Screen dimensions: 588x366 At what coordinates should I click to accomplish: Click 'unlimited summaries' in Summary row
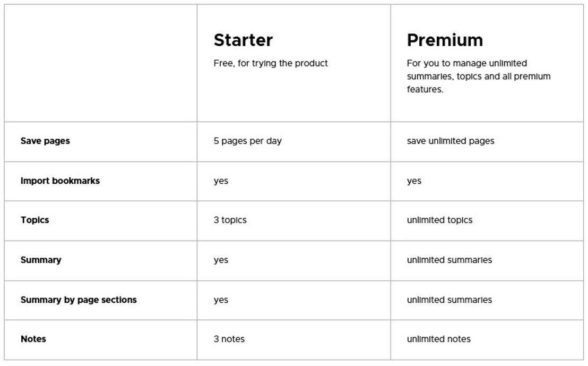tap(449, 260)
